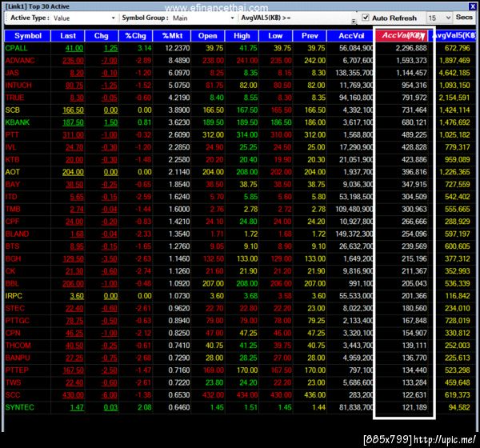Sort by the AvgVal5(KB) column header
Image resolution: width=480 pixels, height=448 pixels.
click(x=454, y=36)
